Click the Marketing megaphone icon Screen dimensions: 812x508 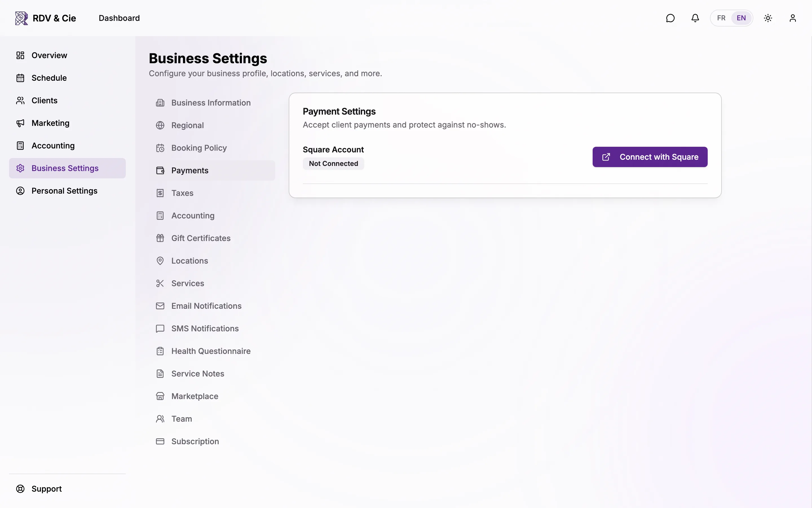pyautogui.click(x=21, y=123)
